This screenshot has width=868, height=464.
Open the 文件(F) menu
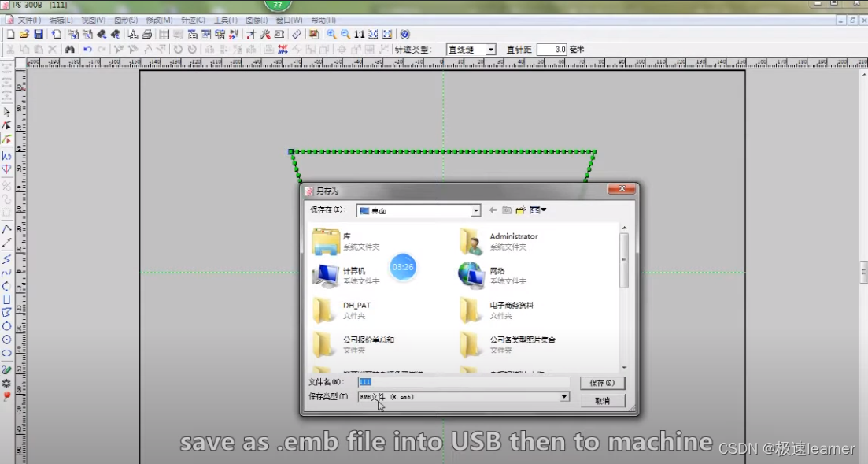point(29,20)
